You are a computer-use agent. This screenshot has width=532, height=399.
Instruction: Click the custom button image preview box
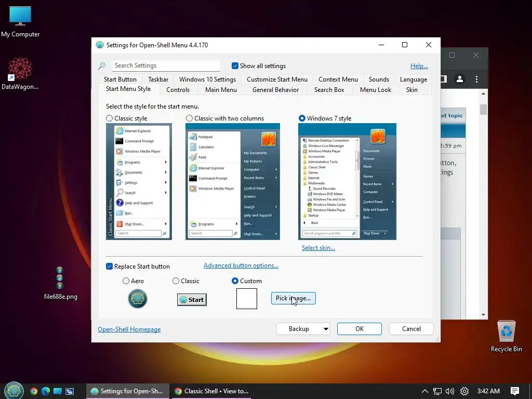(247, 299)
